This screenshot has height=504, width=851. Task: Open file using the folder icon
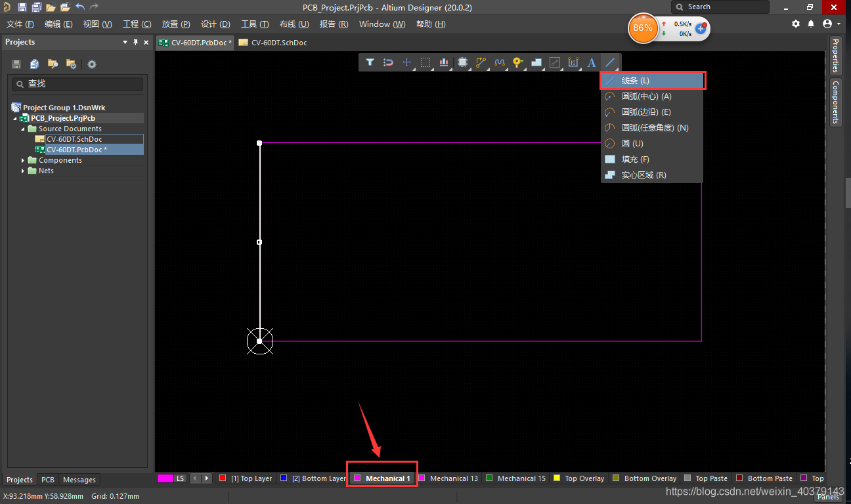51,7
